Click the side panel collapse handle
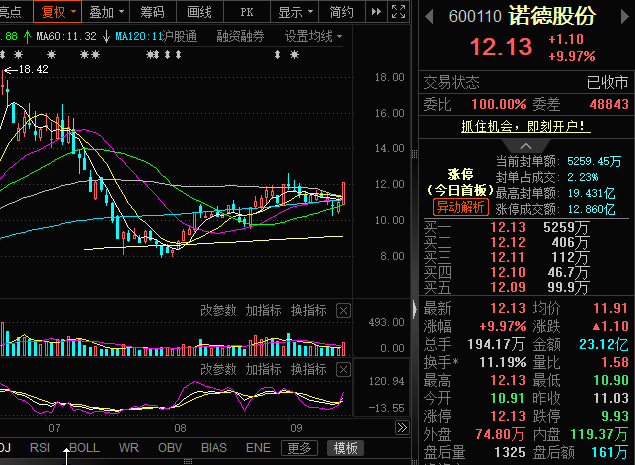The width and height of the screenshot is (635, 465). coord(414,310)
